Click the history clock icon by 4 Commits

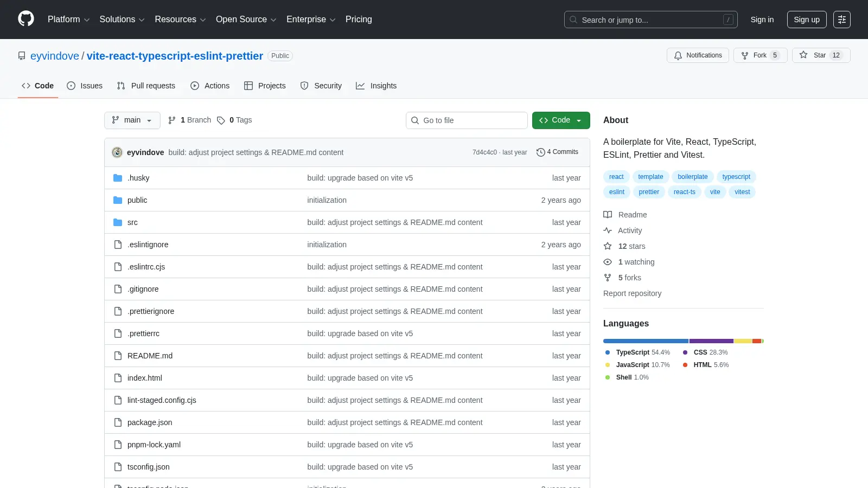click(x=540, y=152)
